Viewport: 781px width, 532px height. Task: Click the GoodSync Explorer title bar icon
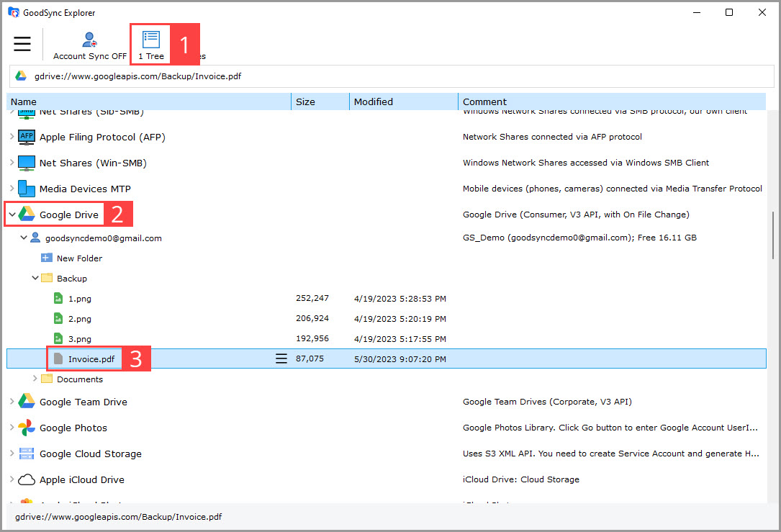click(14, 12)
